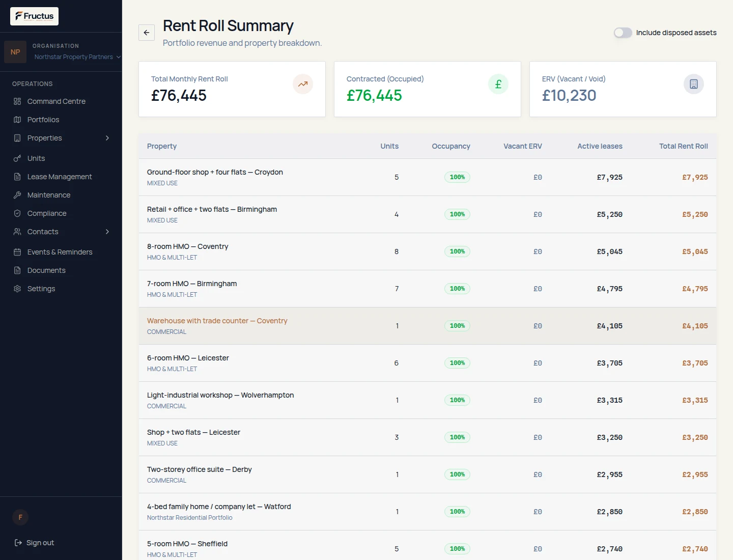The image size is (733, 560).
Task: Open Warehouse with trade counter — Coventry property
Action: [217, 321]
